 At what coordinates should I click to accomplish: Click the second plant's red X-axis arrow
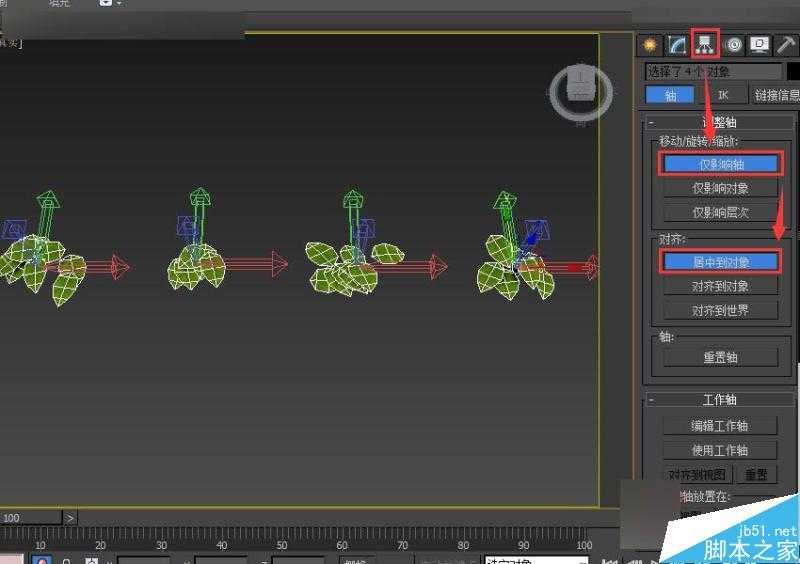point(258,264)
